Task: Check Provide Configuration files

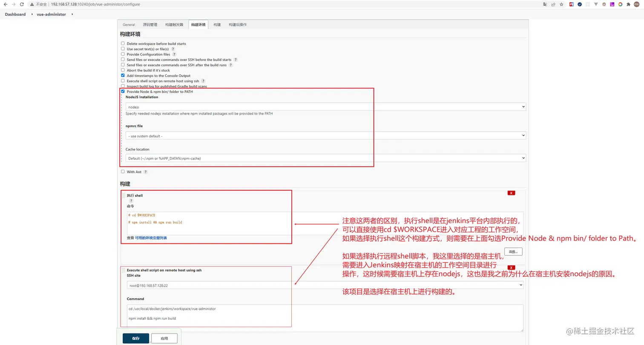Action: [x=123, y=54]
